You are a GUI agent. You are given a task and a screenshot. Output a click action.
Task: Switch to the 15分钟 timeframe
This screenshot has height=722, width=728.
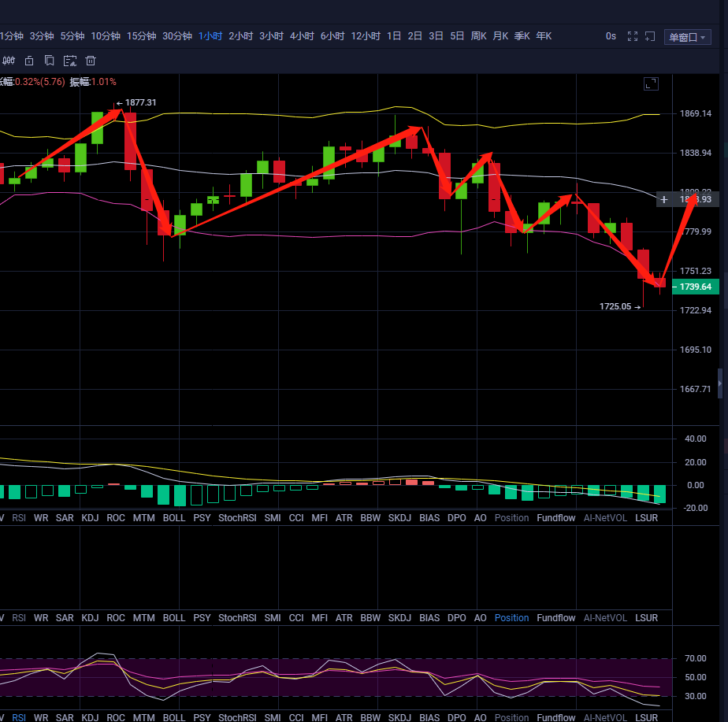point(142,36)
